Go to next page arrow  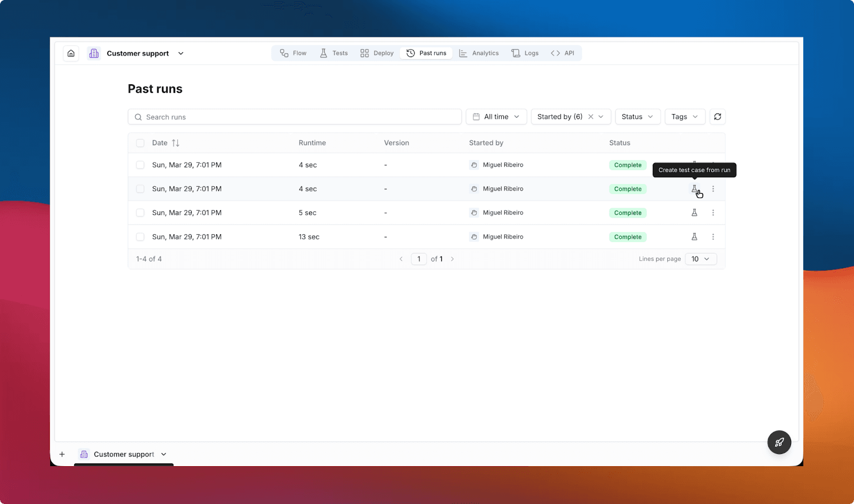click(453, 259)
